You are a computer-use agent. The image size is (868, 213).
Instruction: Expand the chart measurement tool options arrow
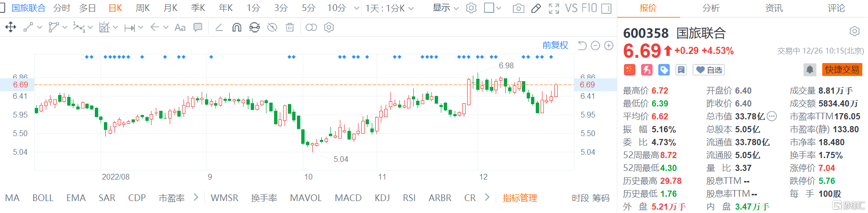[115, 27]
